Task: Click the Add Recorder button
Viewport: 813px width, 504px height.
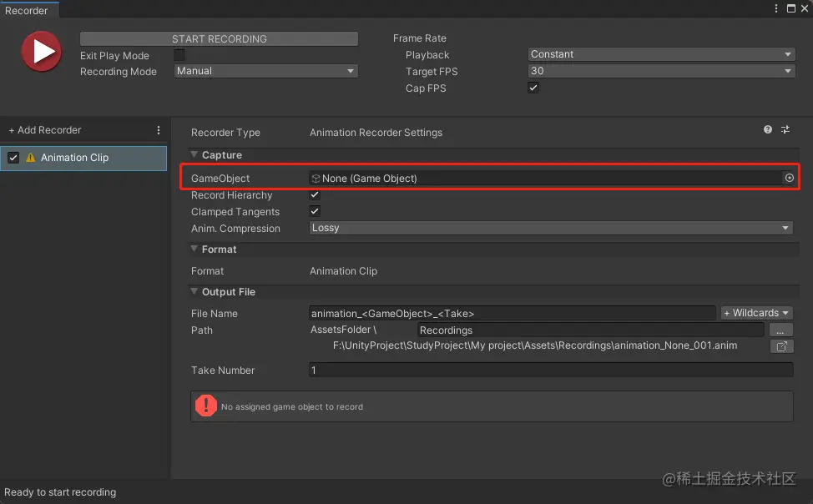Action: 45,130
